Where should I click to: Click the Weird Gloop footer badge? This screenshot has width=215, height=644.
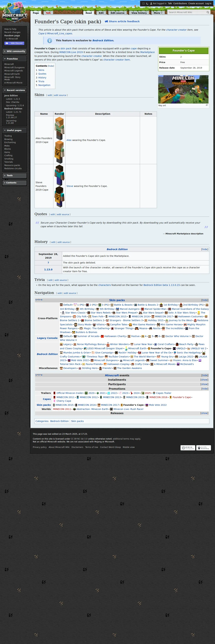(x=203, y=448)
